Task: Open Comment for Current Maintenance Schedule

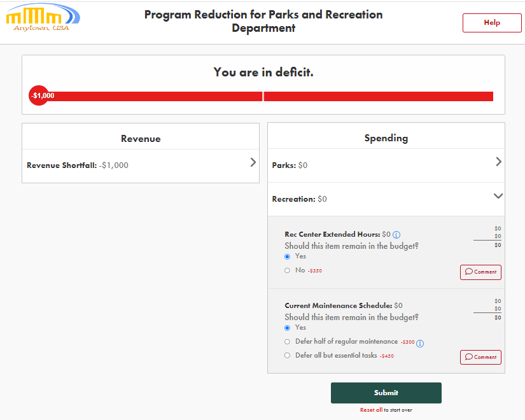Action: (x=480, y=357)
